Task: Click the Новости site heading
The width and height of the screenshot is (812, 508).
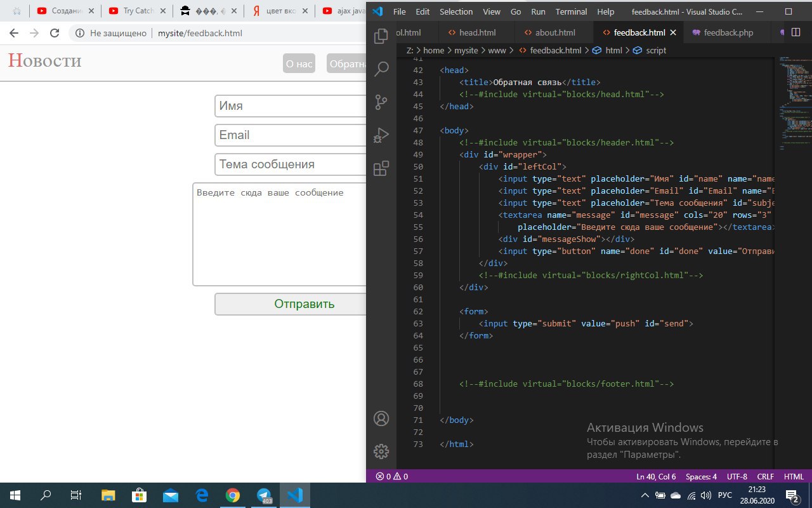Action: (44, 60)
